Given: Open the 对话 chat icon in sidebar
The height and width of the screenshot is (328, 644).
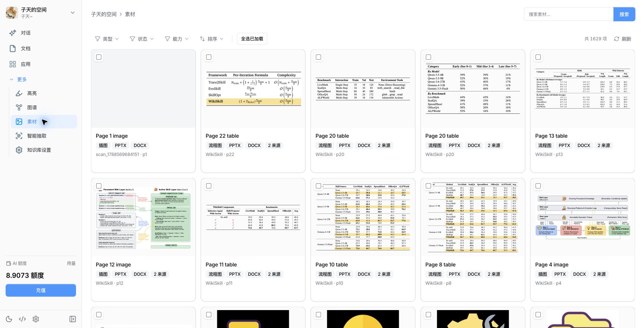Looking at the screenshot, I should point(13,33).
